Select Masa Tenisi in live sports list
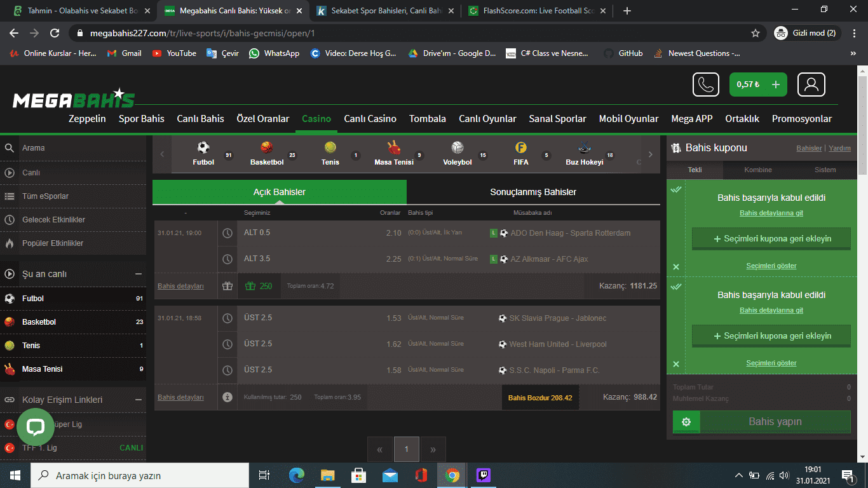The width and height of the screenshot is (868, 488). pyautogui.click(x=73, y=369)
